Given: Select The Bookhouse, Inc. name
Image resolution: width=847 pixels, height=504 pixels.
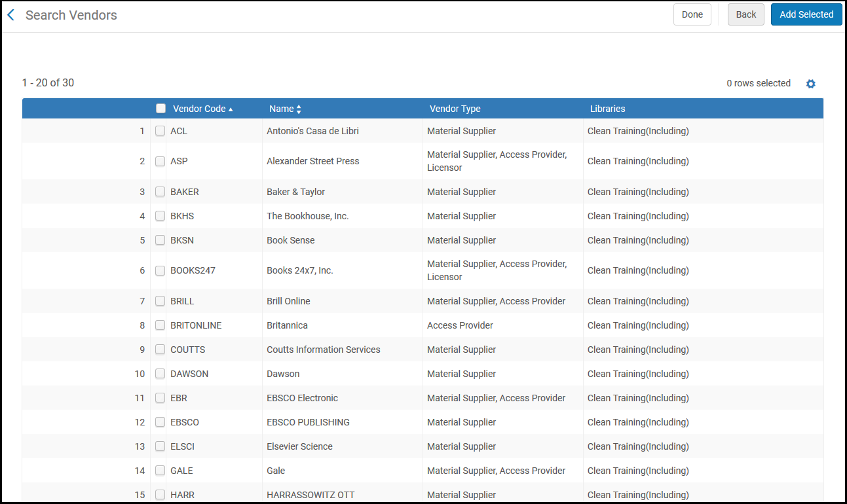Looking at the screenshot, I should point(308,216).
